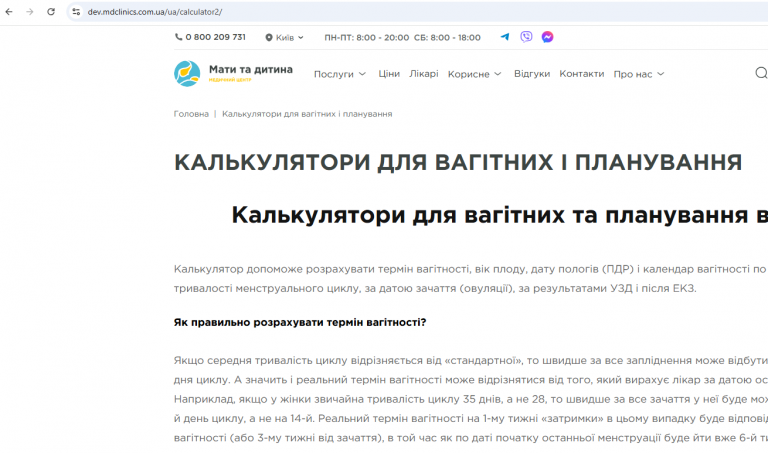The width and height of the screenshot is (768, 453).
Task: Click heading КАЛЬКУЛЯТОРИ ДЛЯ ВАГІТНИХ І ПЛАНУВАННЯ
Action: click(458, 163)
